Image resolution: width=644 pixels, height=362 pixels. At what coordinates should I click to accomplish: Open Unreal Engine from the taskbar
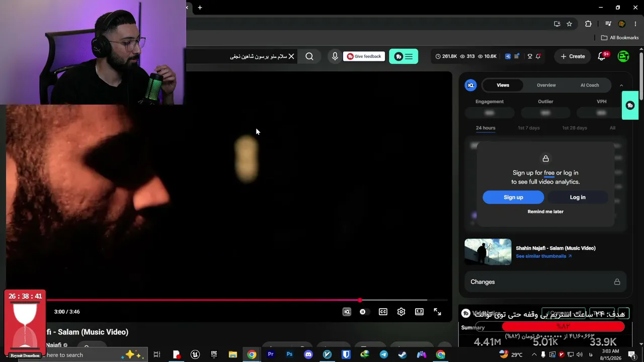(195, 354)
